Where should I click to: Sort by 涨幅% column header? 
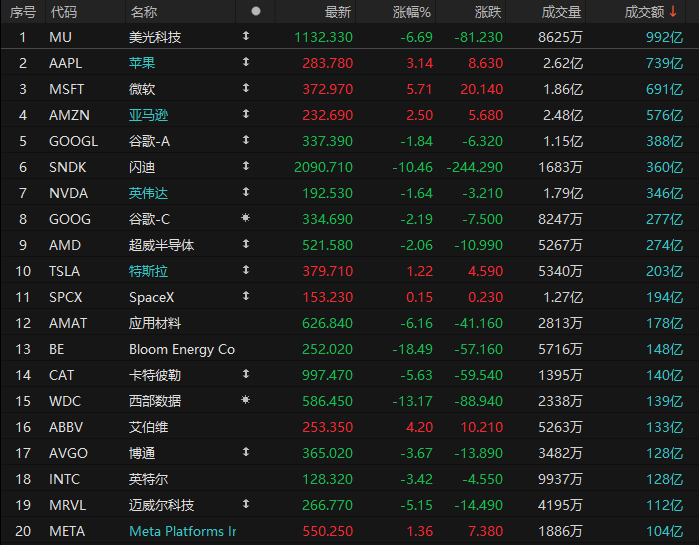[412, 12]
